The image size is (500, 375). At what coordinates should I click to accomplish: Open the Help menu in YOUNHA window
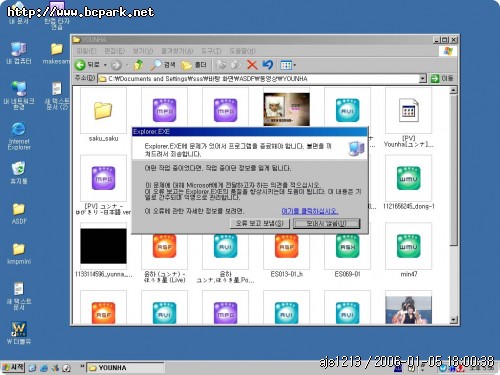tap(242, 51)
